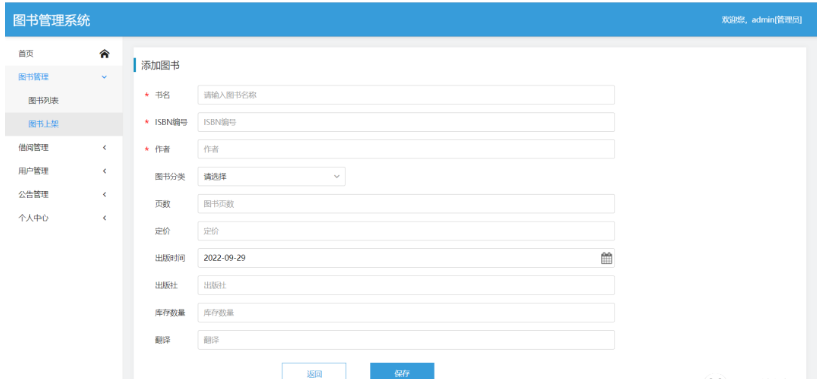The image size is (817, 379).
Task: Click the 添加图书 heading text
Action: tap(160, 66)
